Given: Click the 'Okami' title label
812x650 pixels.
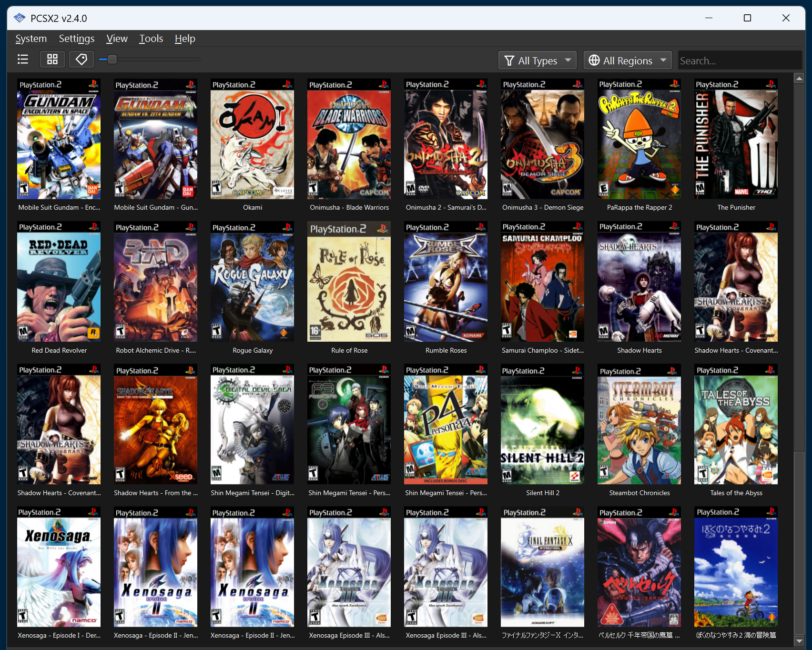Looking at the screenshot, I should click(x=253, y=207).
